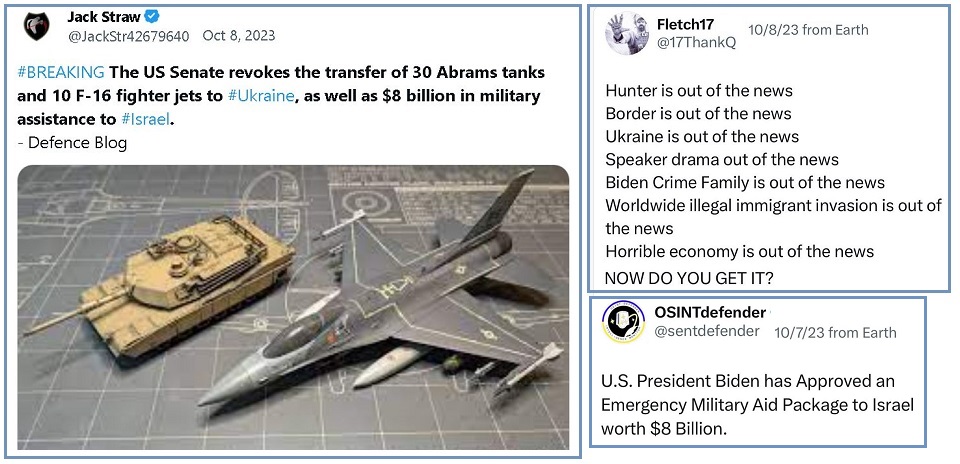960x464 pixels.
Task: Open Fletch17's profile picture
Action: coord(628,34)
